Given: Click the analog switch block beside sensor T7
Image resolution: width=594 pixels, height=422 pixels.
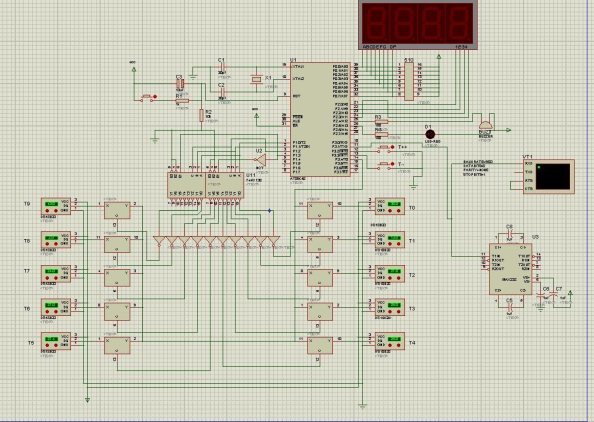Looking at the screenshot, I should 117,278.
